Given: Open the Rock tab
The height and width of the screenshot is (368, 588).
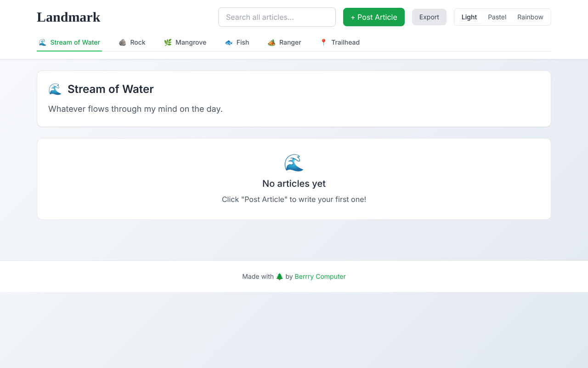Looking at the screenshot, I should (137, 42).
